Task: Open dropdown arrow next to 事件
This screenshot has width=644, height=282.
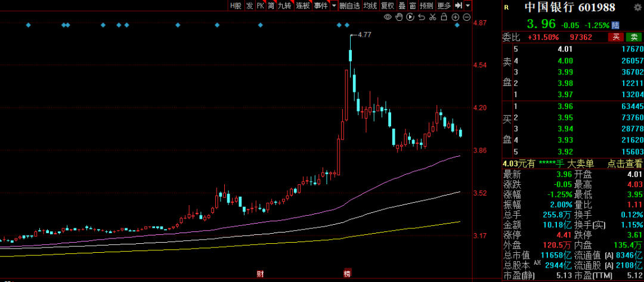Action: 333,5
